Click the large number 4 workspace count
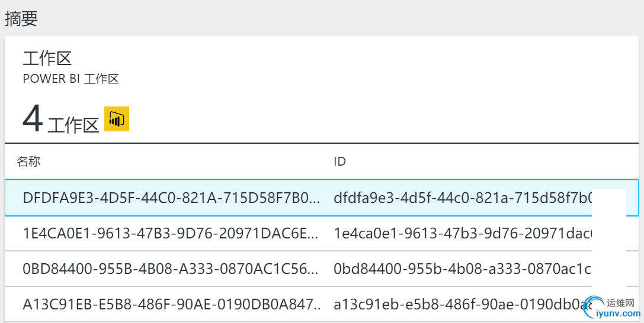Viewport: 644px width, 323px height. coord(33,119)
